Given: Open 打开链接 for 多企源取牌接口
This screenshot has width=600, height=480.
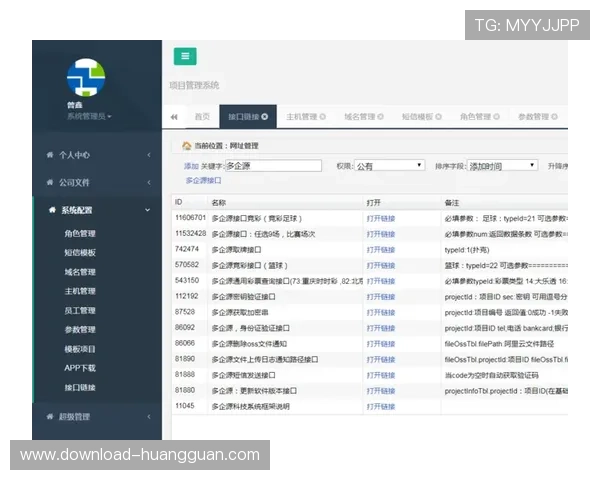Looking at the screenshot, I should pos(381,250).
